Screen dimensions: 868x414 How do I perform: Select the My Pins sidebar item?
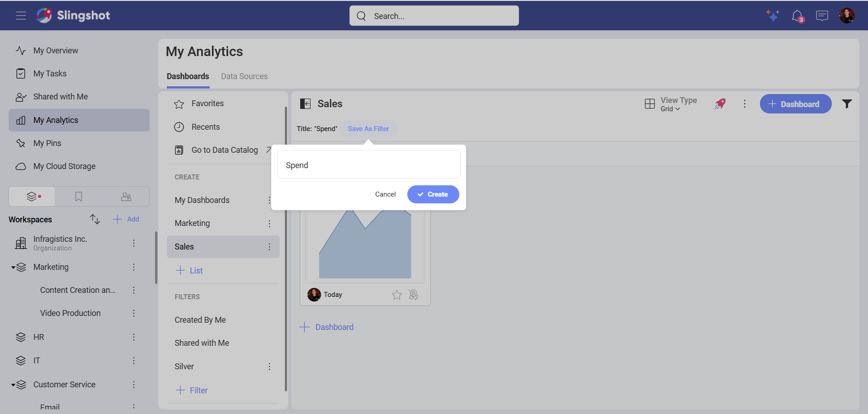(47, 143)
